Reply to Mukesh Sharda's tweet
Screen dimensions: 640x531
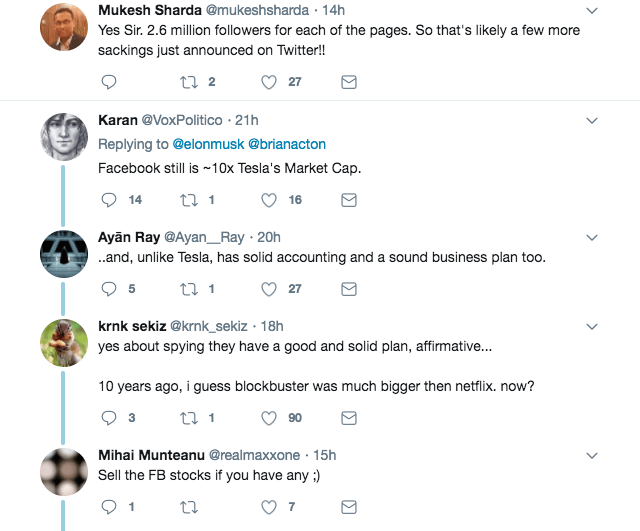click(x=110, y=81)
